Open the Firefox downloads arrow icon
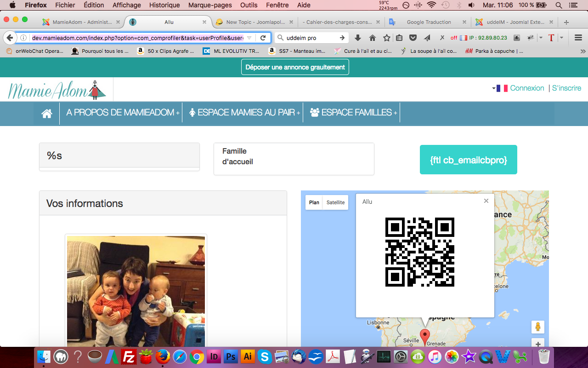This screenshot has width=588, height=368. (x=358, y=38)
